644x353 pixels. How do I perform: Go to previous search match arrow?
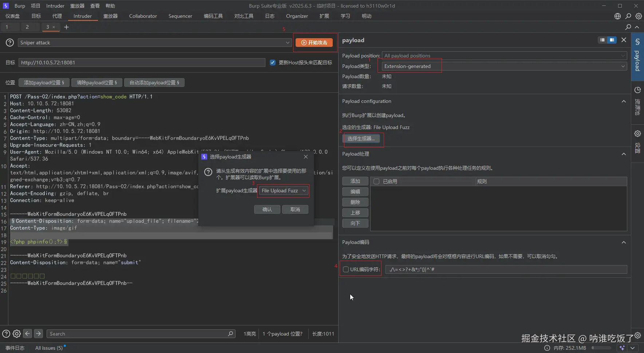point(27,333)
